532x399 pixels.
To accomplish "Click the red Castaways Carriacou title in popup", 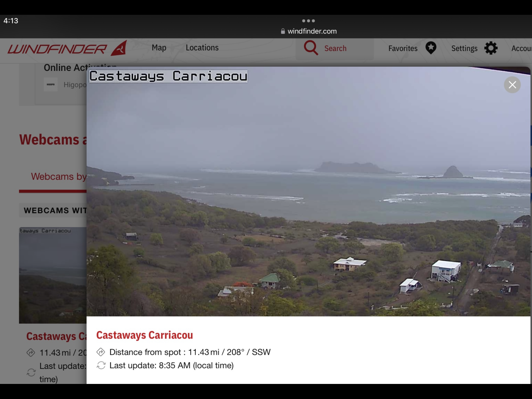I will 144,335.
